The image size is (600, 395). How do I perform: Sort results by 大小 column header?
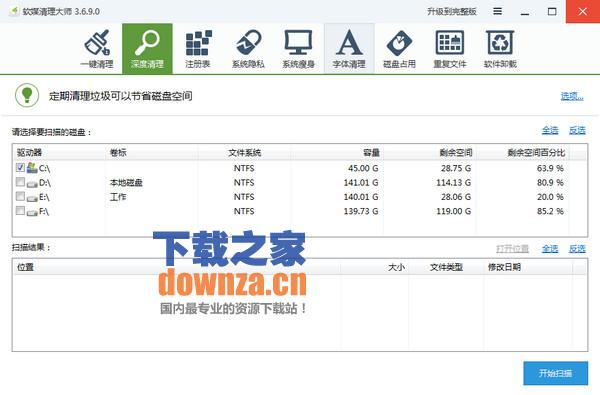375,267
